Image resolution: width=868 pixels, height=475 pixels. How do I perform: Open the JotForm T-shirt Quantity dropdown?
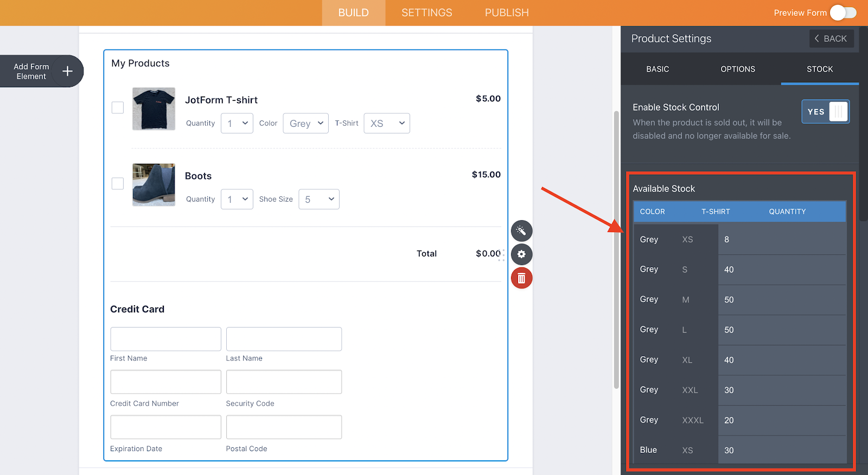click(x=237, y=123)
